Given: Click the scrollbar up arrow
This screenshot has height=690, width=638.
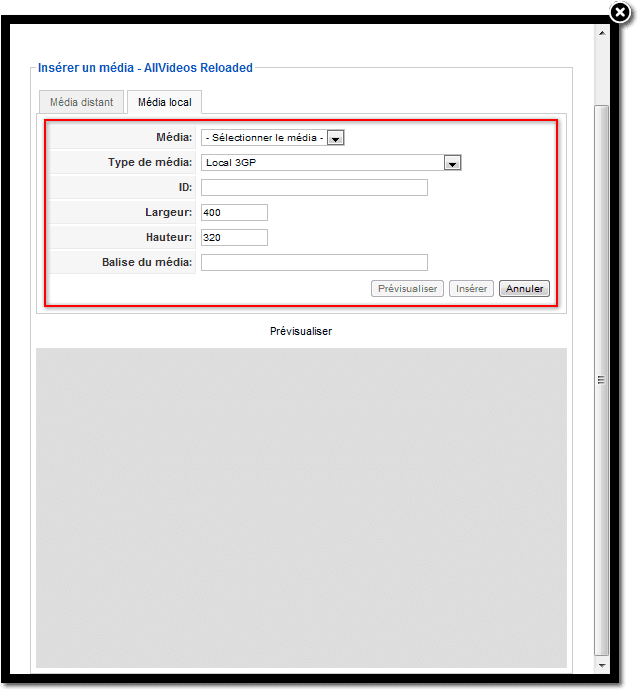Looking at the screenshot, I should 602,33.
